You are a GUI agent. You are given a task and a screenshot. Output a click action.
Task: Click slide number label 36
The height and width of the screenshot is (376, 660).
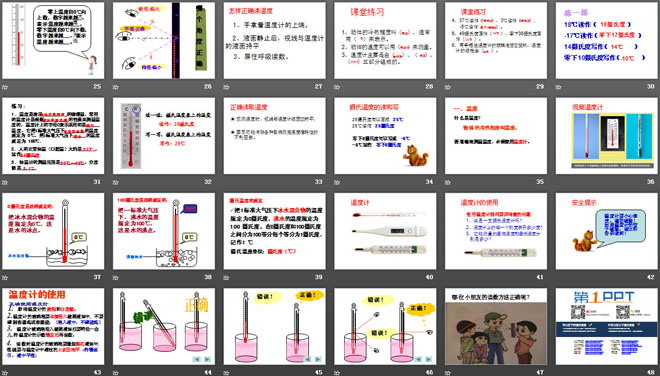tap(651, 182)
